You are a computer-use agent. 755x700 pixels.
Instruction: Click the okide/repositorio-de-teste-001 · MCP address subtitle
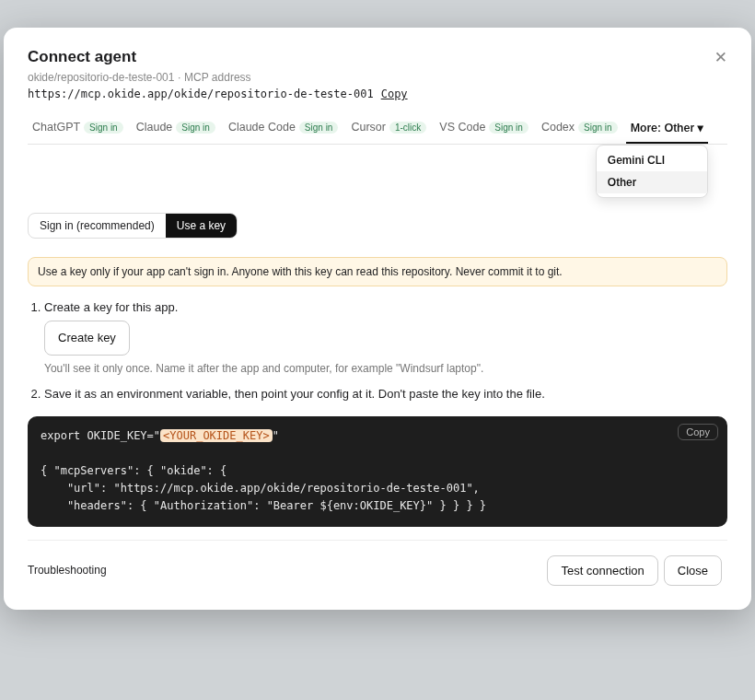[139, 77]
